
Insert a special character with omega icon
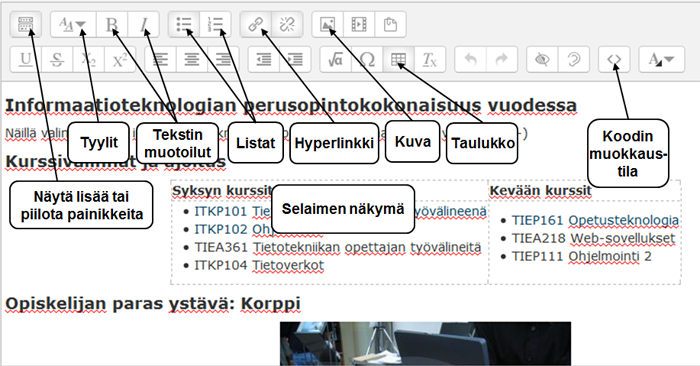[x=367, y=59]
